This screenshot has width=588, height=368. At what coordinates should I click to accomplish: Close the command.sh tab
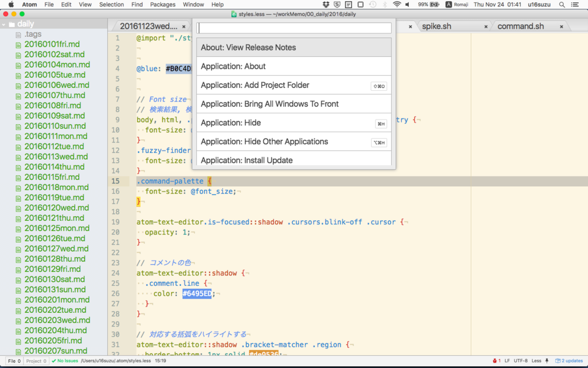[562, 26]
